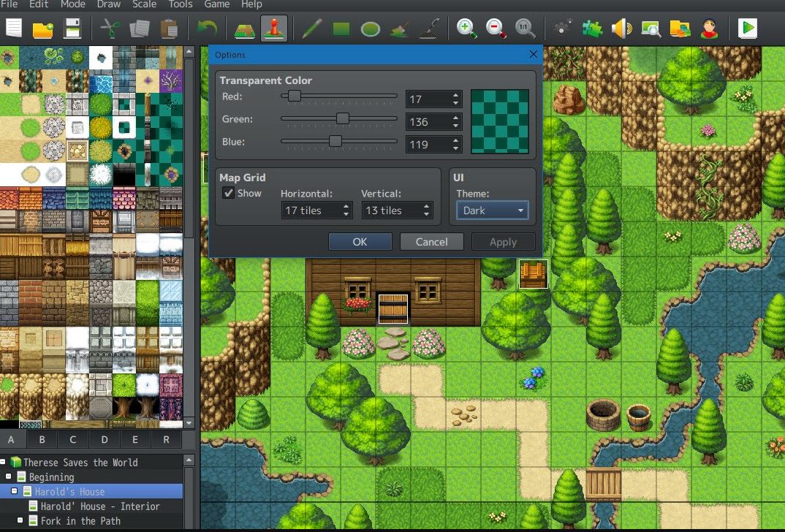Undo the last action via the green arrow

point(206,28)
